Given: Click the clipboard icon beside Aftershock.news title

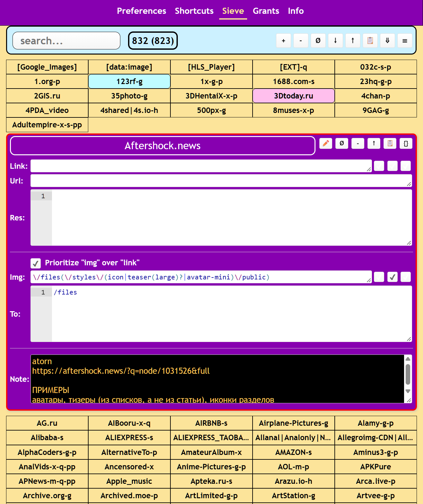Looking at the screenshot, I should tap(390, 143).
